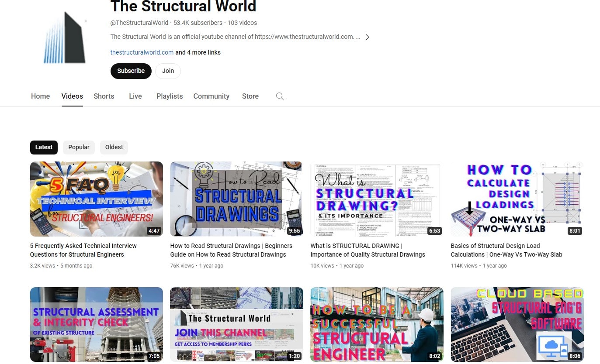Viewport: 600px width, 364px height.
Task: Open thestructuralworld.com link
Action: [x=142, y=52]
